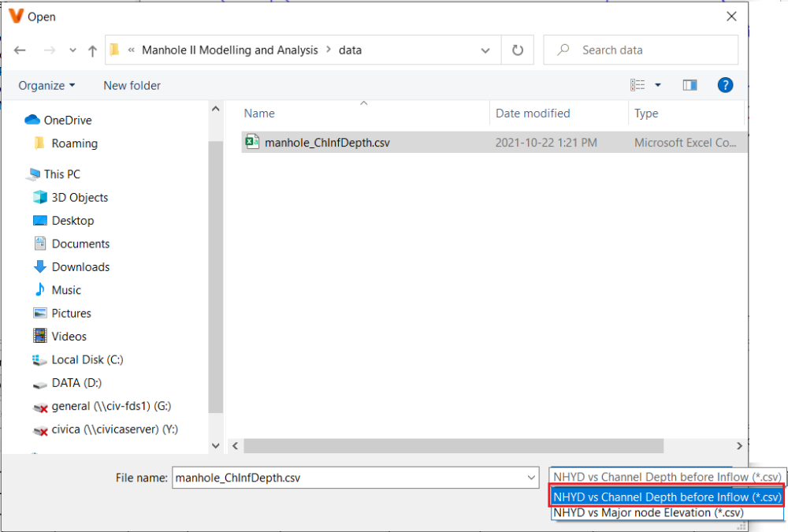Click the Videos film icon
788x532 pixels.
(39, 336)
